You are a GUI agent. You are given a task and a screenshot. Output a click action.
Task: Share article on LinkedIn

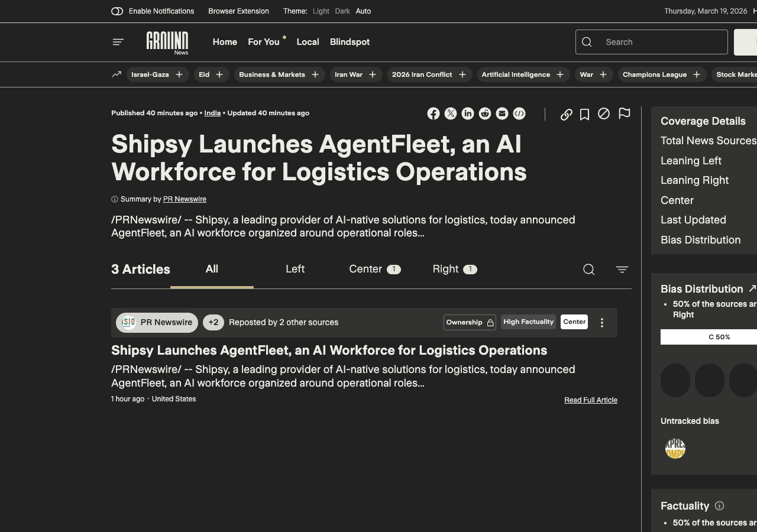pyautogui.click(x=468, y=113)
